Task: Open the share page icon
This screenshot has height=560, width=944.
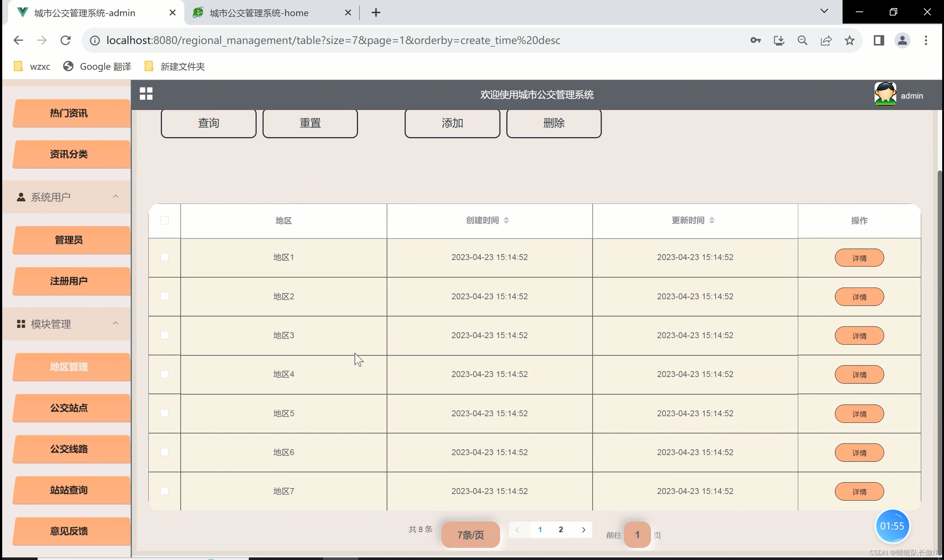Action: pyautogui.click(x=826, y=41)
